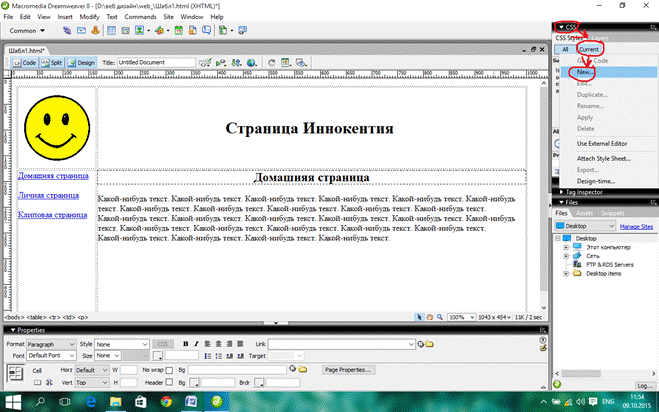This screenshot has height=412, width=659.
Task: Open the Horz alignment dropdown
Action: (92, 370)
